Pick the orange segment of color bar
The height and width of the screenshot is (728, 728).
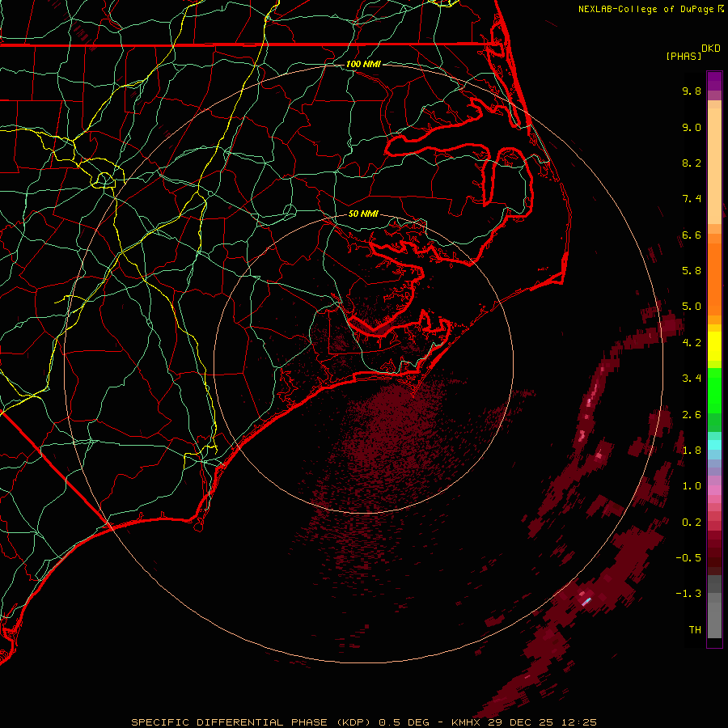(714, 278)
